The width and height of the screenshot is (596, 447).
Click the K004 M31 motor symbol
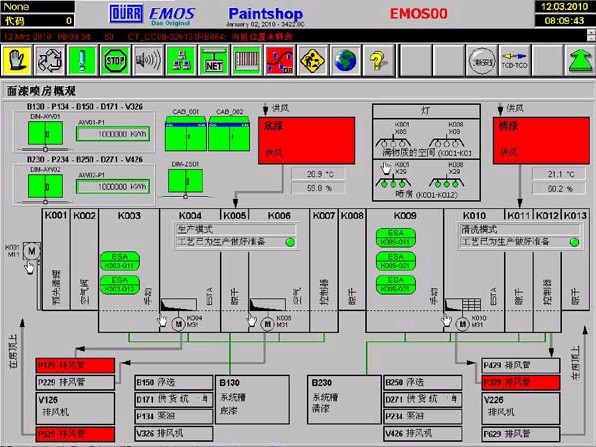coord(178,324)
